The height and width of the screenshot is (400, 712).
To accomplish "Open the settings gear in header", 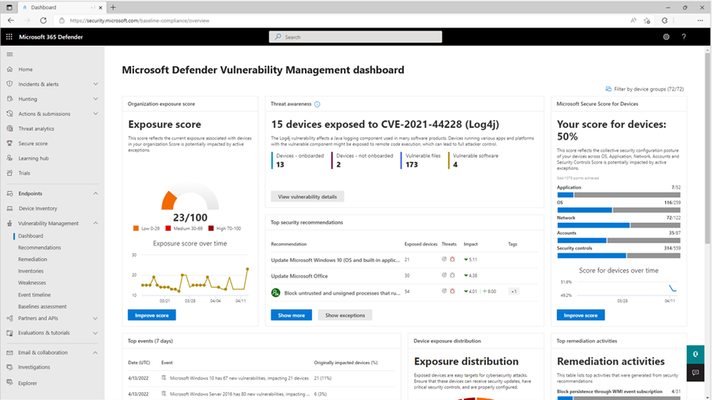I will click(x=666, y=37).
